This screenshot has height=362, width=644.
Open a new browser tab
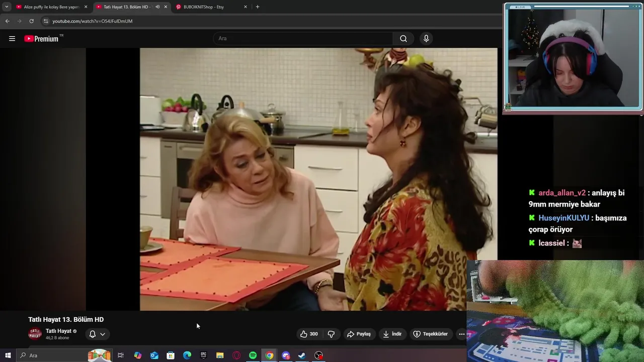click(x=258, y=7)
